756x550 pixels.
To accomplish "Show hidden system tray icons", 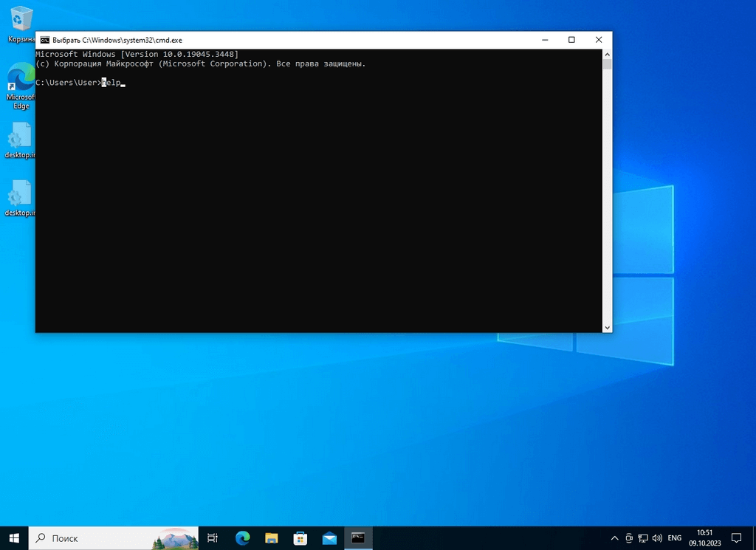I will coord(615,538).
